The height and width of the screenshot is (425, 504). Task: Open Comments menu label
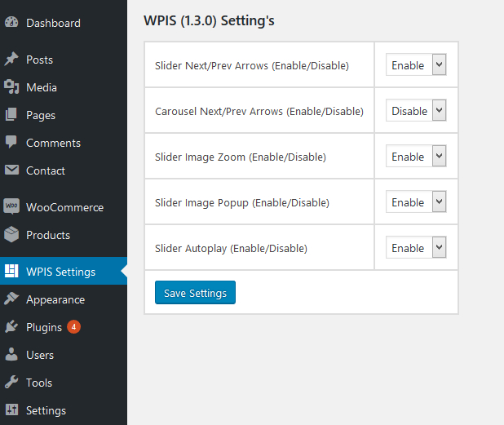pyautogui.click(x=53, y=143)
